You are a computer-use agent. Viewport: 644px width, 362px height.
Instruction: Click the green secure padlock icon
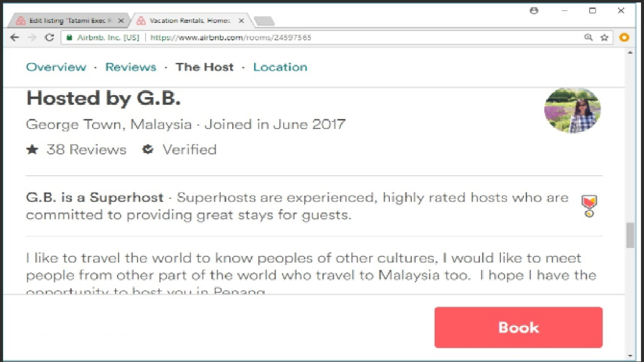[x=70, y=37]
